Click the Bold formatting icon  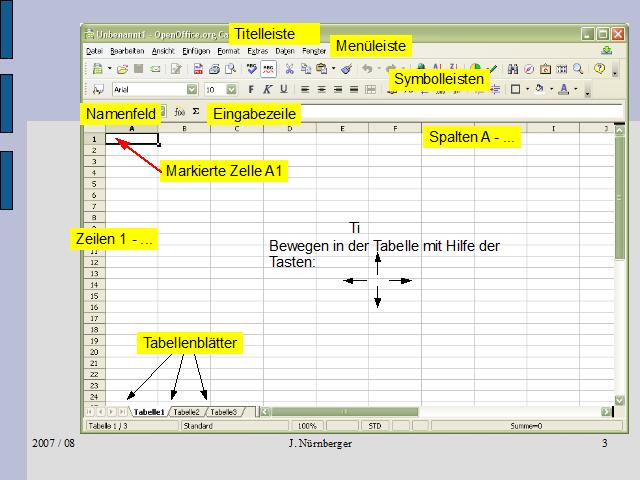pos(250,89)
